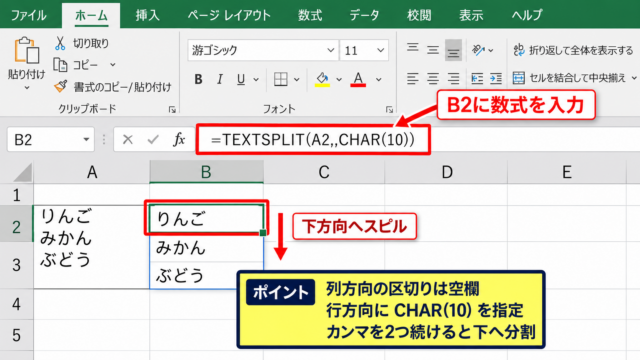
Task: Click the Copy (コピー) icon
Action: (x=60, y=64)
